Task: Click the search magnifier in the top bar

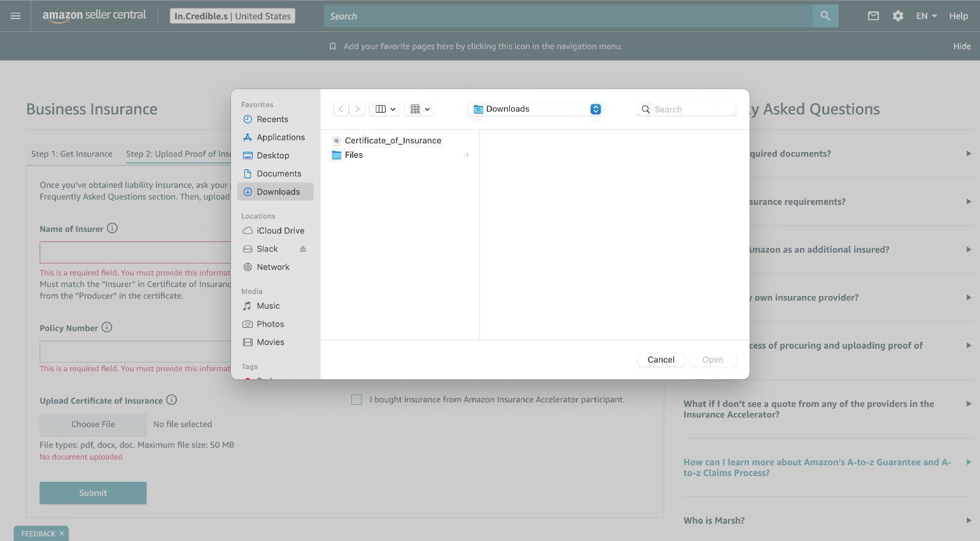Action: coord(825,16)
